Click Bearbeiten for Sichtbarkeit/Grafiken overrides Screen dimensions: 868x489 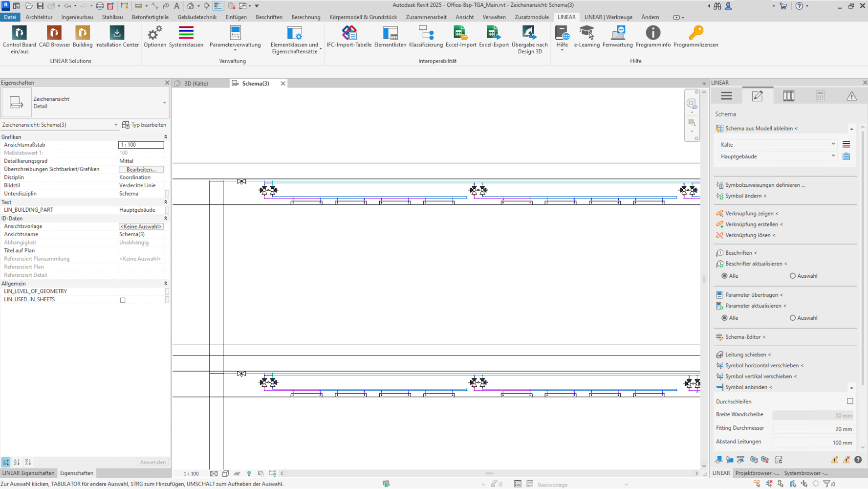click(141, 170)
